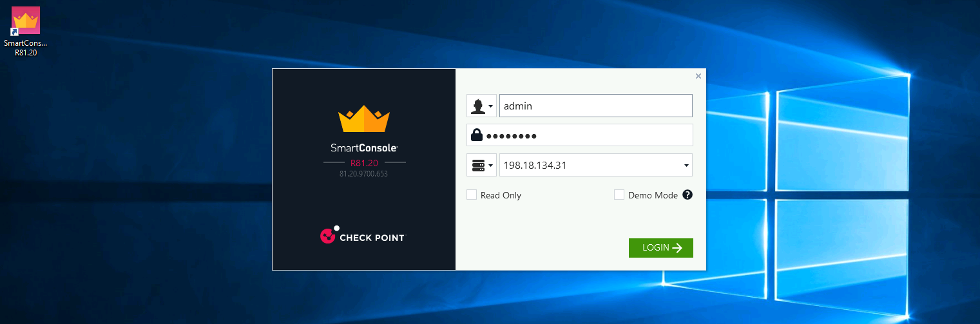The image size is (980, 324).
Task: Enable the Read Only checkbox
Action: (x=472, y=195)
